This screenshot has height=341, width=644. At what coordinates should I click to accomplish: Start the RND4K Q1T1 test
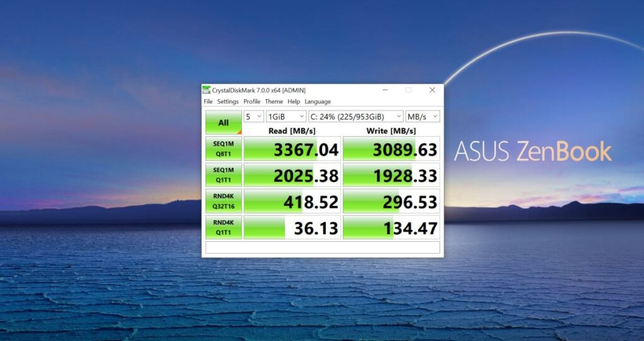[223, 227]
